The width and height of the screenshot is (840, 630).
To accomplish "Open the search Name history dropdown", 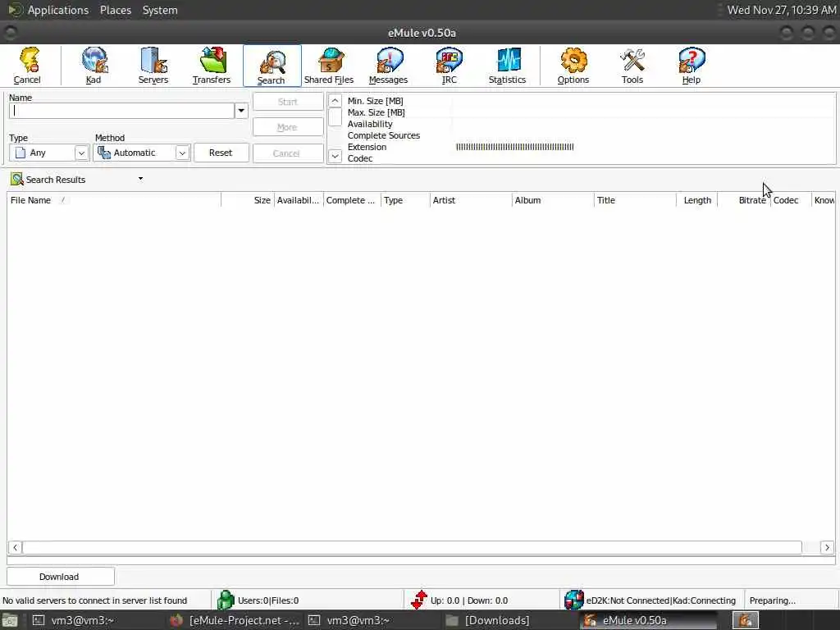I will (x=241, y=111).
